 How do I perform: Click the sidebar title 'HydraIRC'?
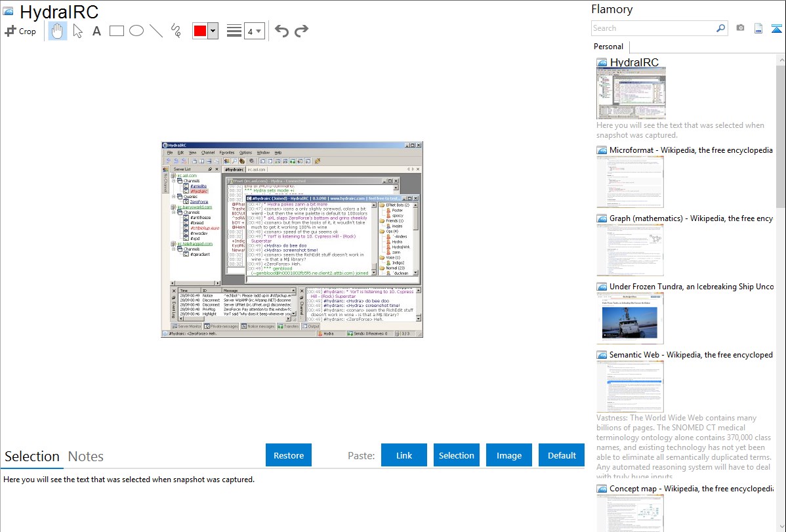pos(634,63)
